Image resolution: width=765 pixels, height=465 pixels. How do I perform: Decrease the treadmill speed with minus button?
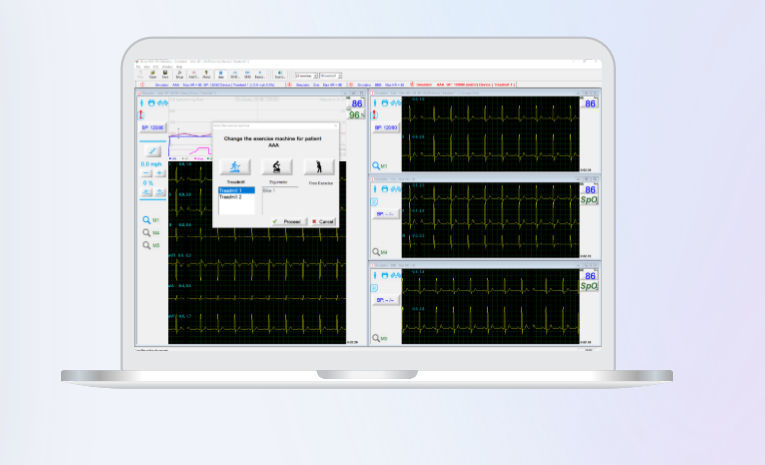click(x=145, y=174)
